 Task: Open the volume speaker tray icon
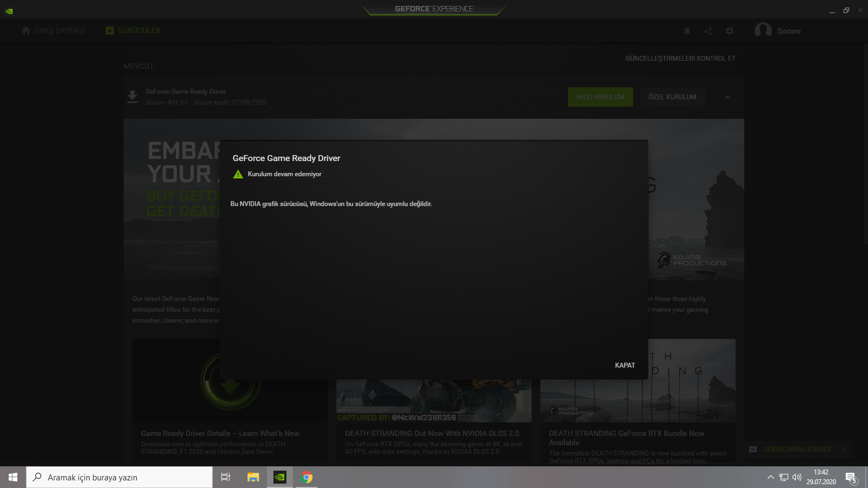tap(797, 477)
